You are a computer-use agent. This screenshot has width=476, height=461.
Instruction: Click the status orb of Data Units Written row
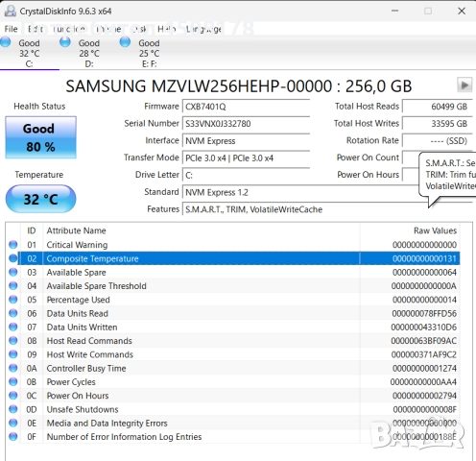click(x=13, y=327)
